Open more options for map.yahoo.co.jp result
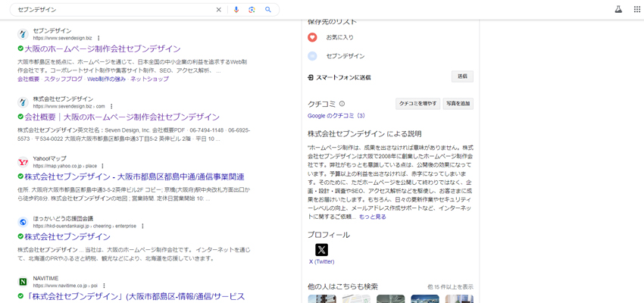Image resolution: width=644 pixels, height=303 pixels. click(102, 167)
